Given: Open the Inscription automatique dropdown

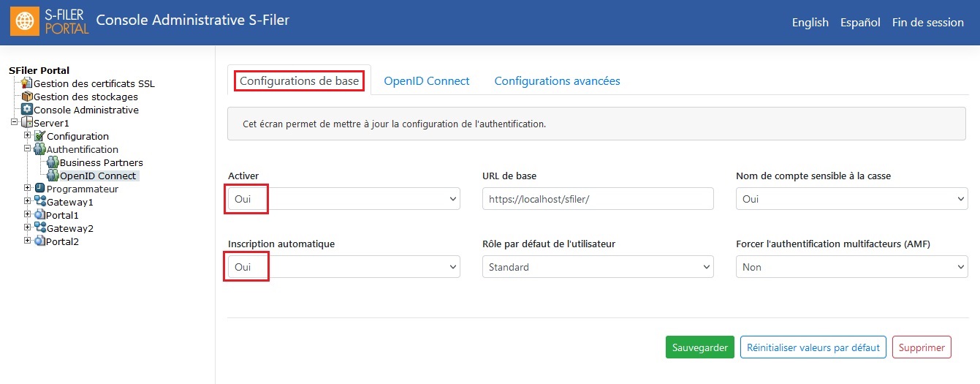Looking at the screenshot, I should pos(344,267).
